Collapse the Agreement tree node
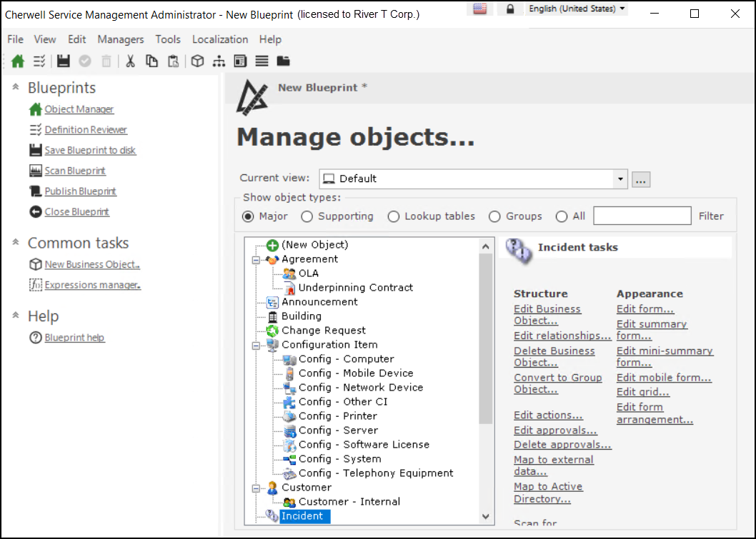The image size is (756, 539). click(x=256, y=260)
